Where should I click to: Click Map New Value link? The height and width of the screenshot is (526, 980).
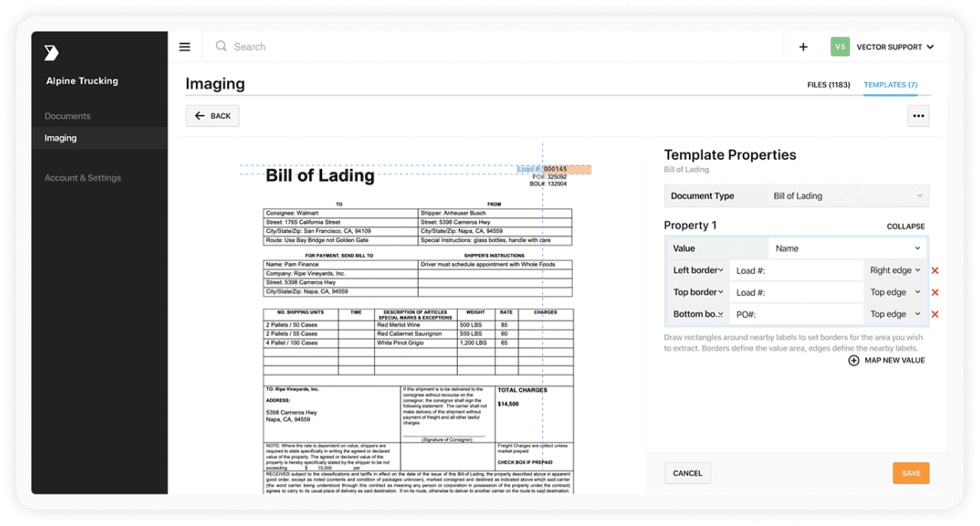[x=894, y=361]
